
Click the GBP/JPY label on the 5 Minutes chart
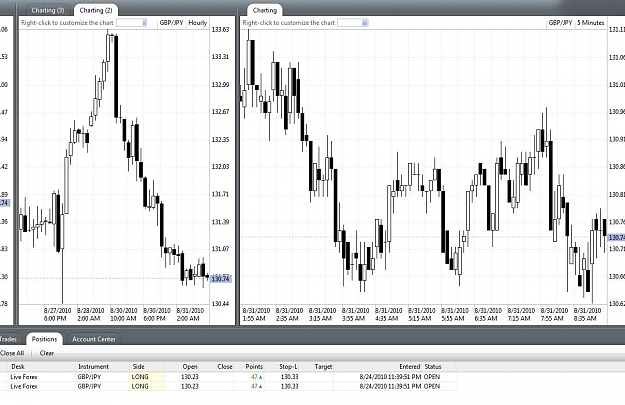[x=560, y=23]
